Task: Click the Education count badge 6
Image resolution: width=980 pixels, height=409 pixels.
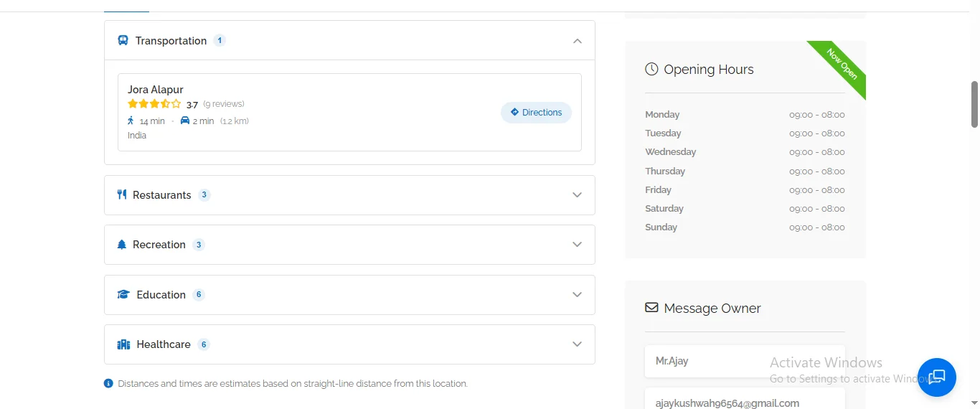Action: pyautogui.click(x=199, y=295)
